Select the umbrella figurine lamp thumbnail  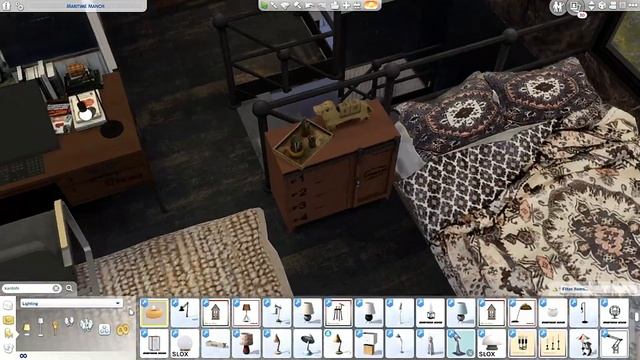tap(584, 344)
